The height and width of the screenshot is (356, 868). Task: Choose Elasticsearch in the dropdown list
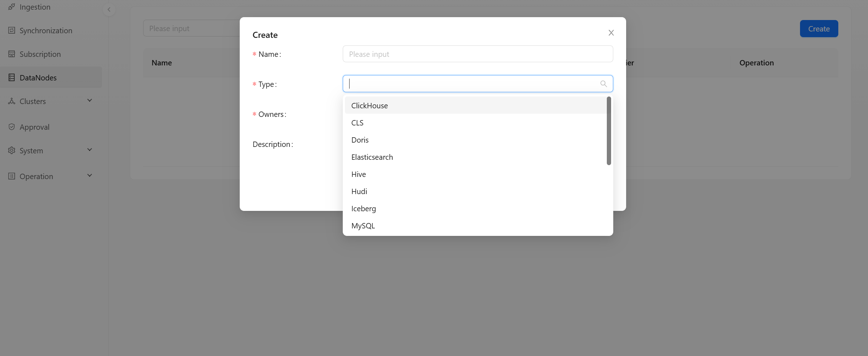tap(372, 157)
